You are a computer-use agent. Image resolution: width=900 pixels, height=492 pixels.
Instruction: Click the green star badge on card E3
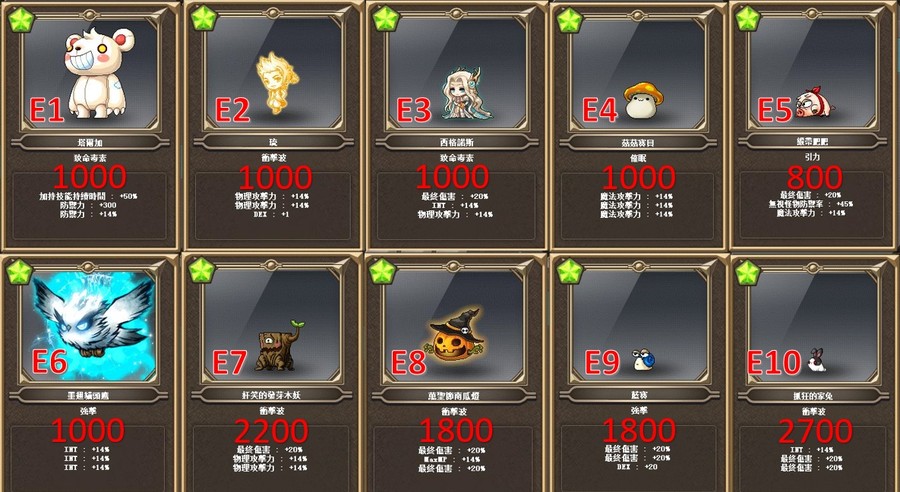pos(386,19)
